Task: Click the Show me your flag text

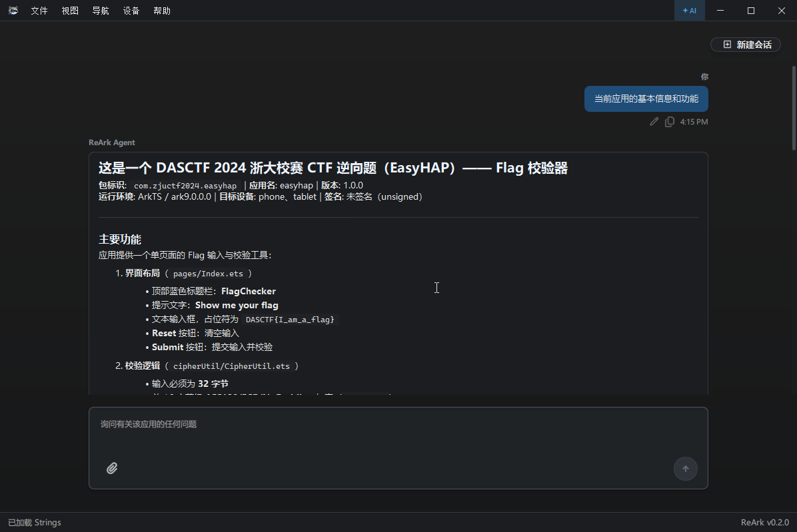Action: click(x=237, y=305)
